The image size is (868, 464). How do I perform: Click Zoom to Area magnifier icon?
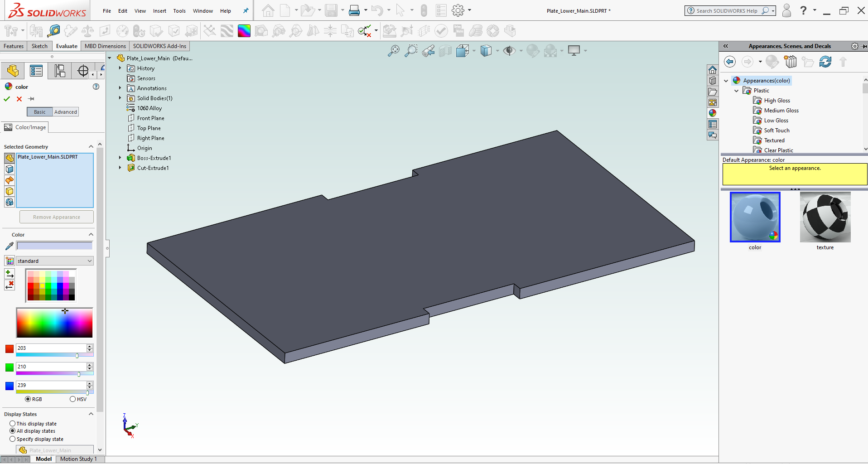click(411, 51)
